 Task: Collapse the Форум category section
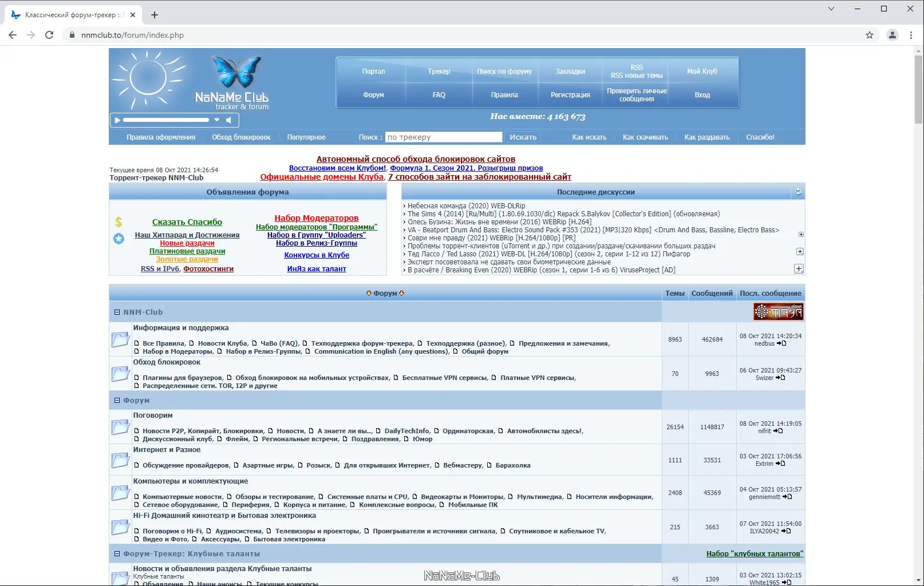tap(117, 401)
